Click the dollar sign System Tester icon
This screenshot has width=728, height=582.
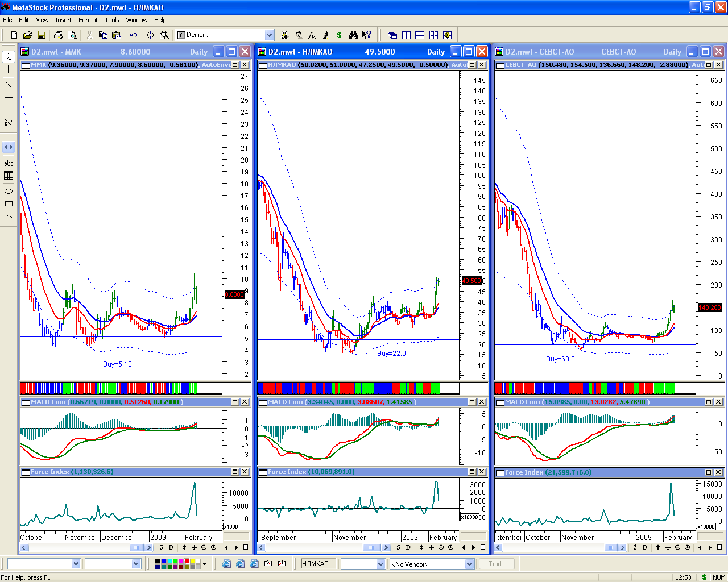tap(340, 35)
